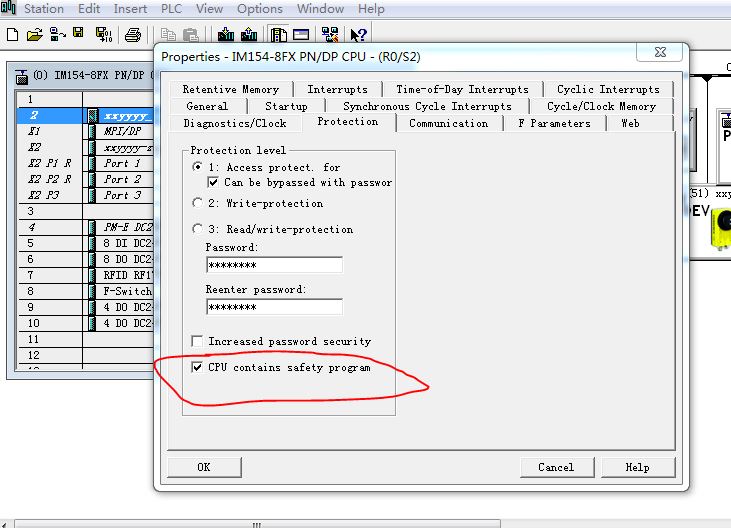731x528 pixels.
Task: Select slot 6 8 DO DC2 row
Action: 86,259
